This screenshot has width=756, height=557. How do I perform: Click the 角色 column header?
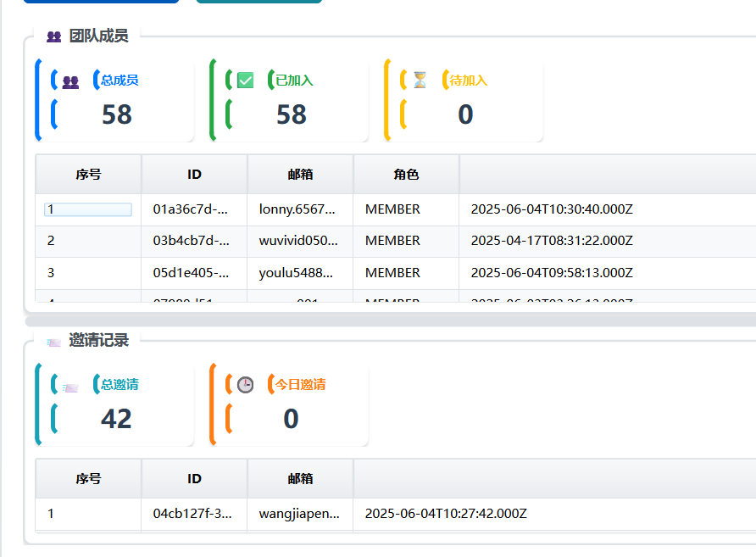[x=406, y=175]
